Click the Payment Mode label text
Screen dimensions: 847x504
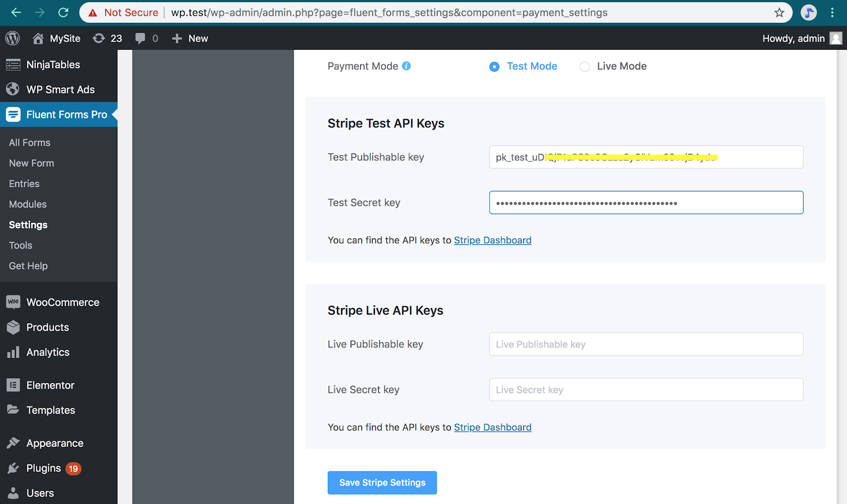pos(363,66)
